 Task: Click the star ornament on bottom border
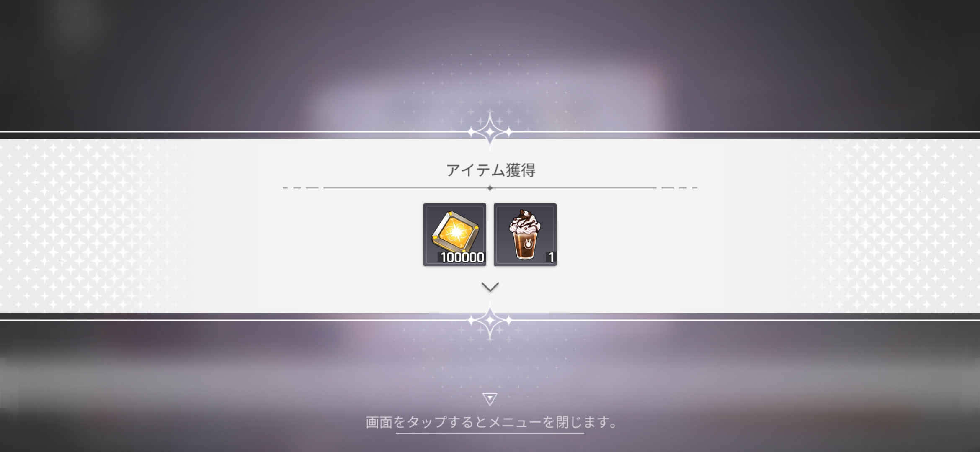[490, 321]
